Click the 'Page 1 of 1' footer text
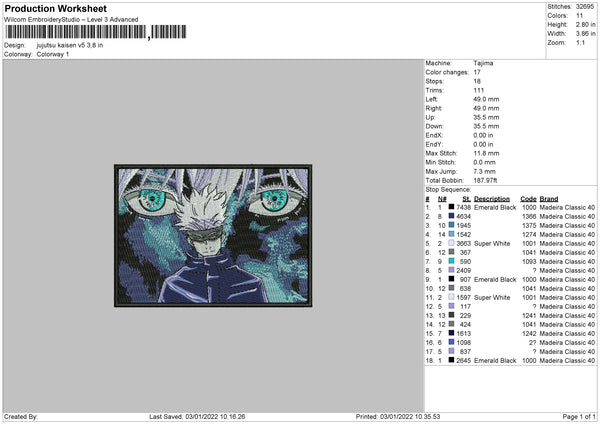The height and width of the screenshot is (424, 600). pyautogui.click(x=579, y=416)
